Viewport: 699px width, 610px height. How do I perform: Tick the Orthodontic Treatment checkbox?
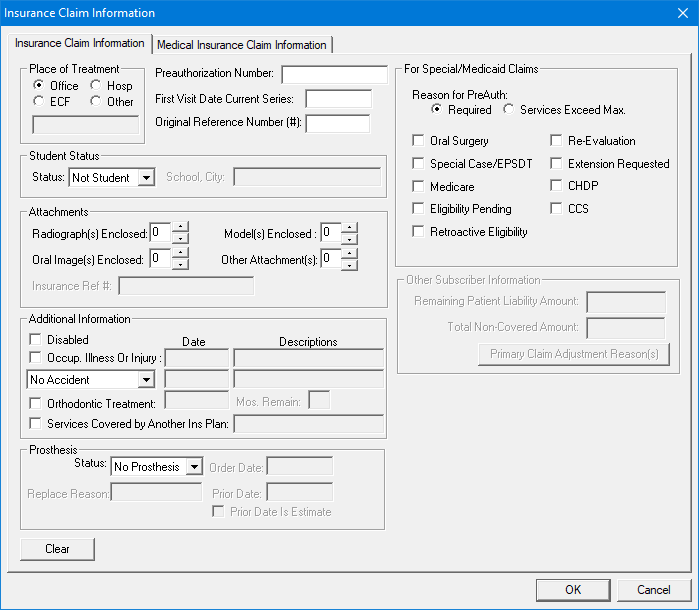coord(35,404)
